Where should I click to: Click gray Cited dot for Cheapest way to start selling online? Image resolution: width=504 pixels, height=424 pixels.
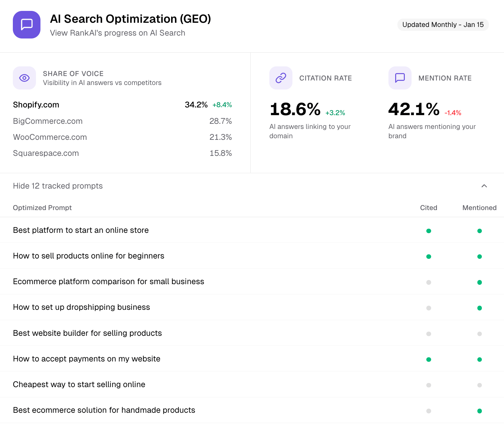(429, 385)
